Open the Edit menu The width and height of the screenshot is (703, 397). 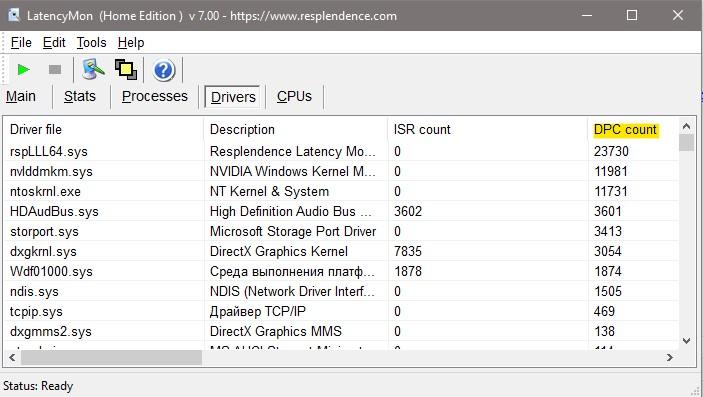54,43
